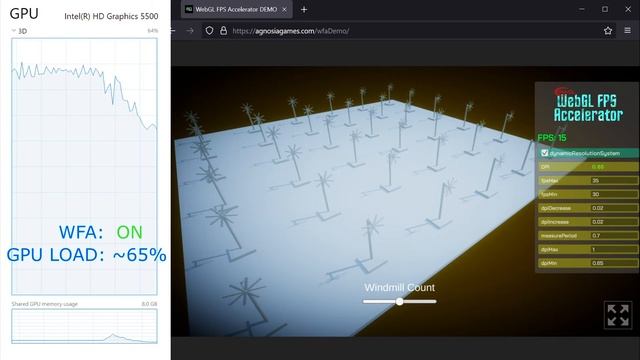
Task: Click the WebGL FPS Accelerator tab favicon
Action: (189, 9)
